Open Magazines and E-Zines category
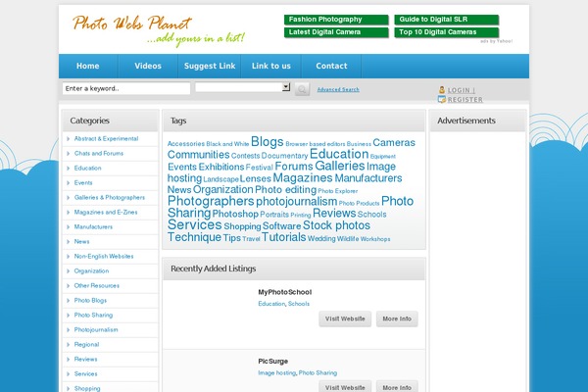Image resolution: width=588 pixels, height=392 pixels. (x=106, y=213)
